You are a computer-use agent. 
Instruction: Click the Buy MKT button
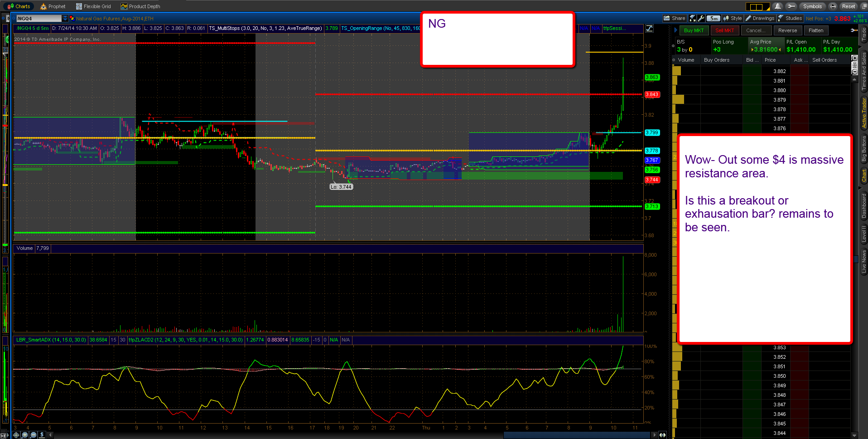coord(694,30)
